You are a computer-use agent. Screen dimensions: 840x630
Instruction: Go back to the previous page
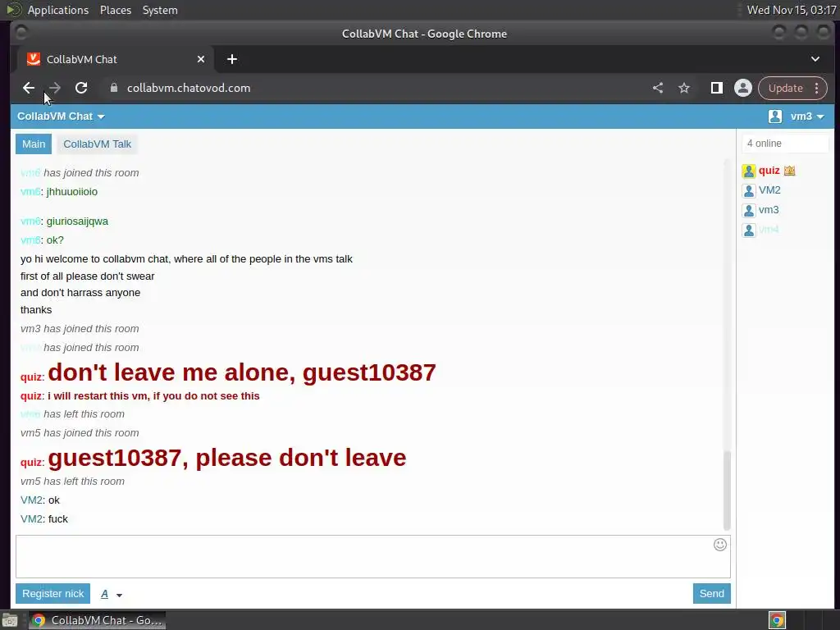pos(29,88)
